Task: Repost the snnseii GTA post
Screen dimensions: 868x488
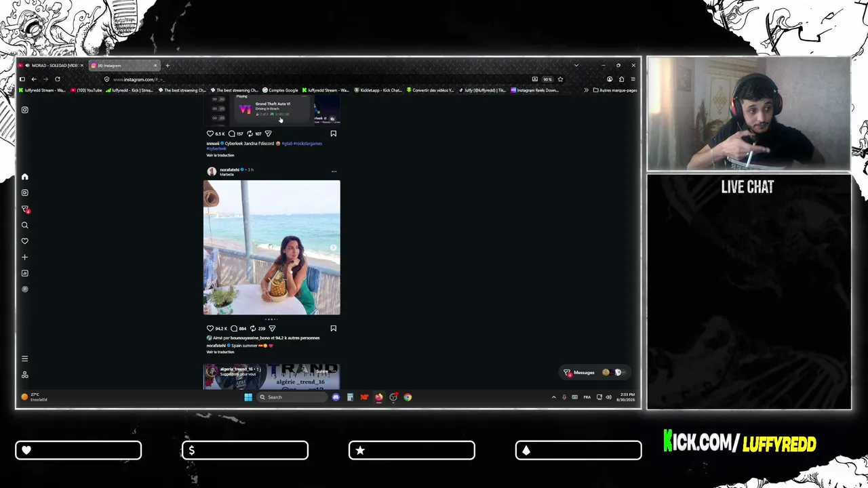Action: pyautogui.click(x=250, y=134)
